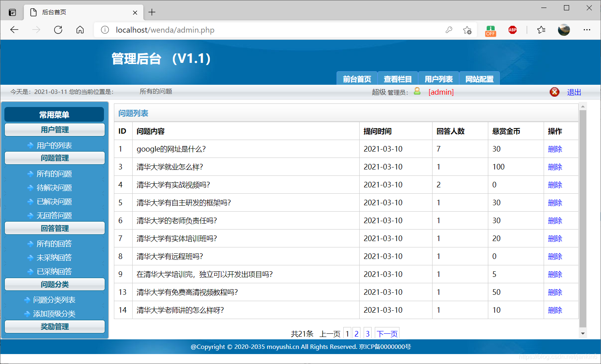Screen dimensions: 601x364
Task: Click the scrollbar down arrow
Action: (583, 333)
